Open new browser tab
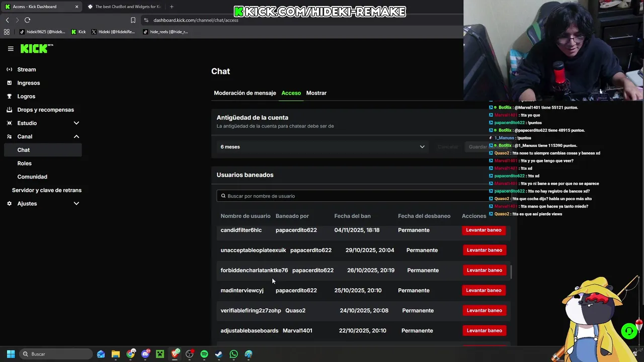This screenshot has height=362, width=644. (x=172, y=7)
